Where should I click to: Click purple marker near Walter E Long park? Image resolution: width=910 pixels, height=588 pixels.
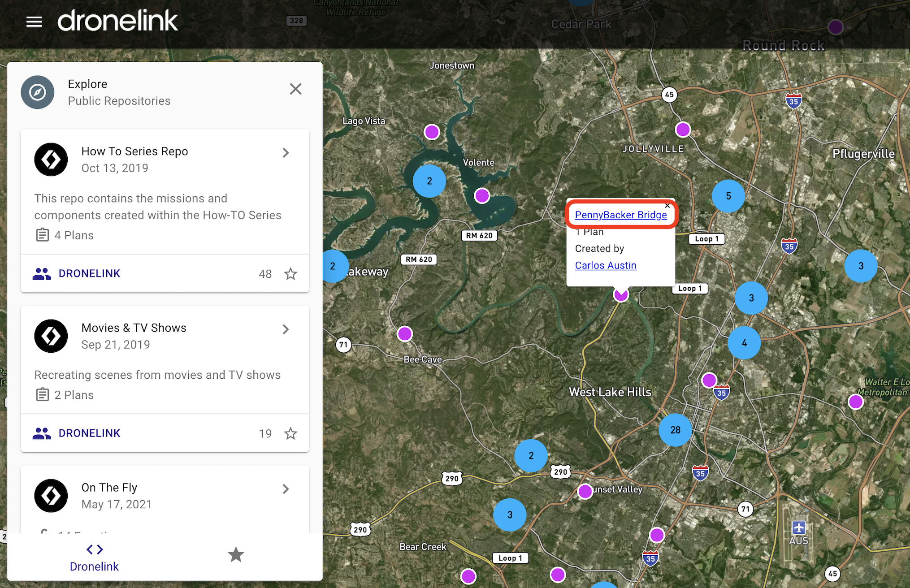click(x=856, y=402)
